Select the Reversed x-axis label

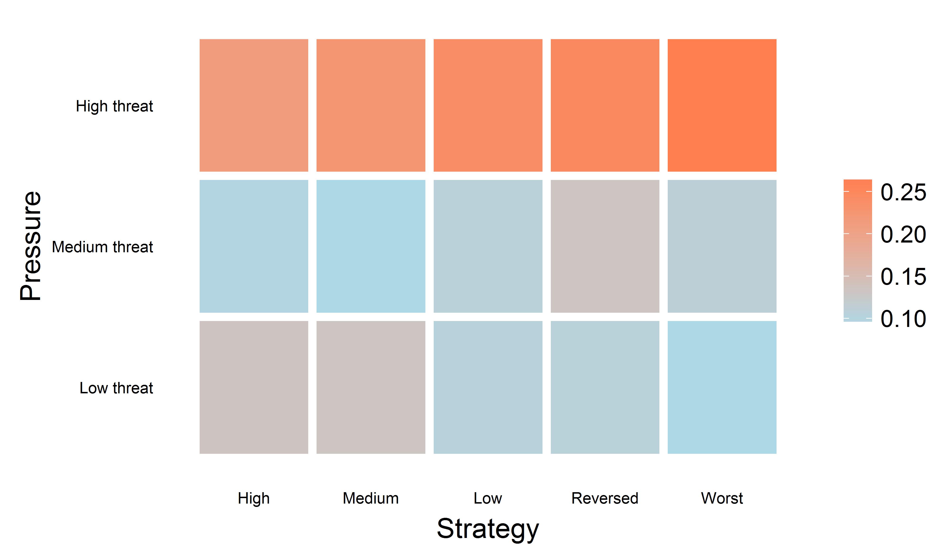point(605,498)
